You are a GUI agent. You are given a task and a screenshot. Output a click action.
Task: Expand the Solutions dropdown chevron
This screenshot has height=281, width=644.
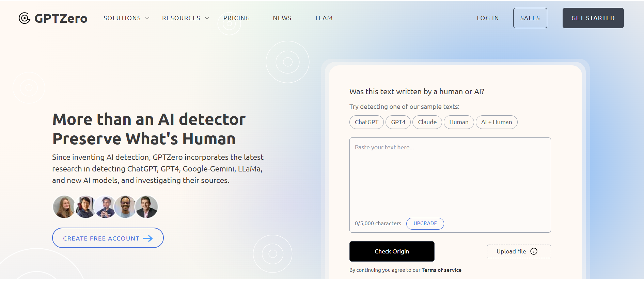click(147, 18)
